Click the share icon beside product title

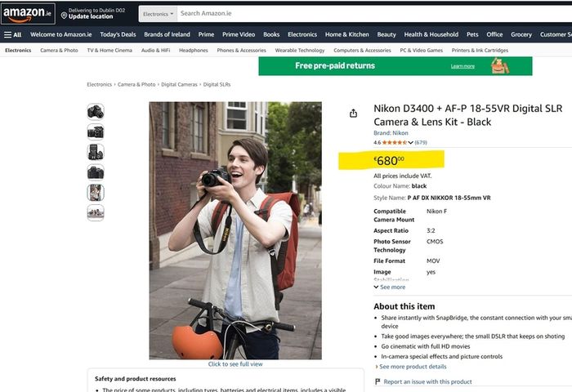coord(353,114)
